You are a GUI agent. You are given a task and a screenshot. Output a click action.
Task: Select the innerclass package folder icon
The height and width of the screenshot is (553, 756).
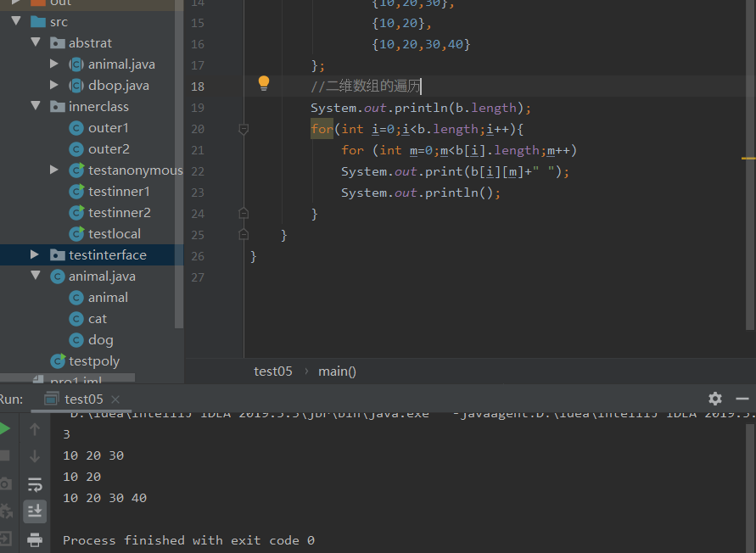point(58,107)
